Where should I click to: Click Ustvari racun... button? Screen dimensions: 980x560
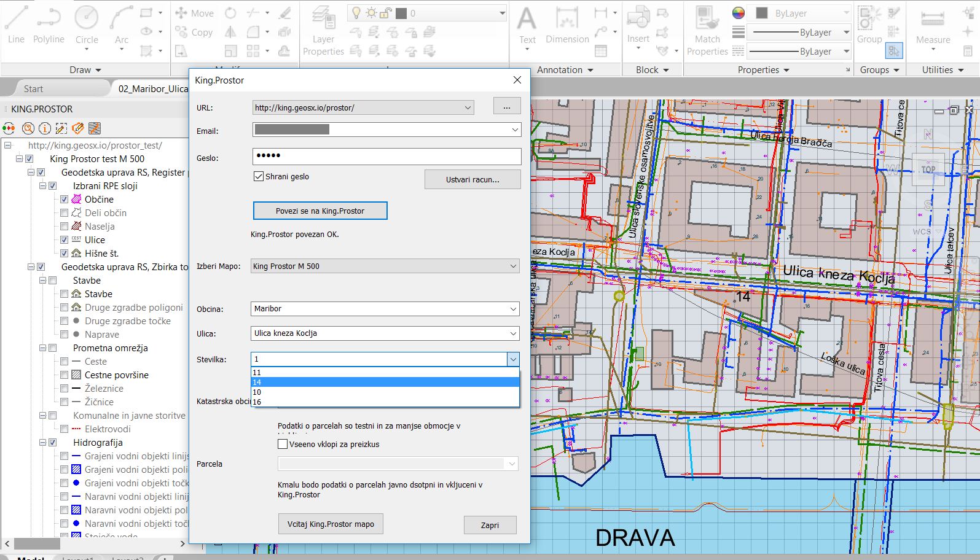coord(472,179)
